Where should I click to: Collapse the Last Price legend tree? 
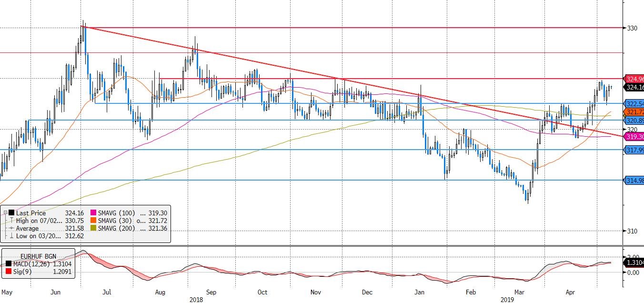point(5,213)
